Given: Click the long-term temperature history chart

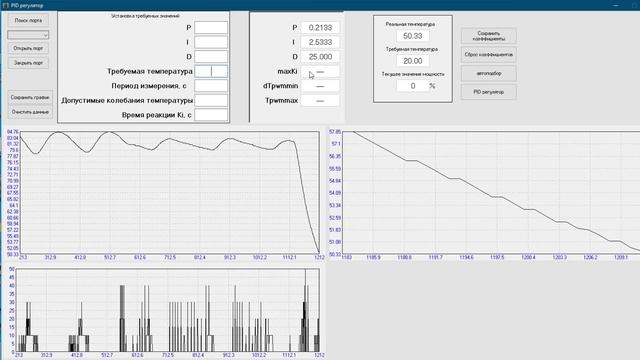Looking at the screenshot, I should tap(170, 192).
